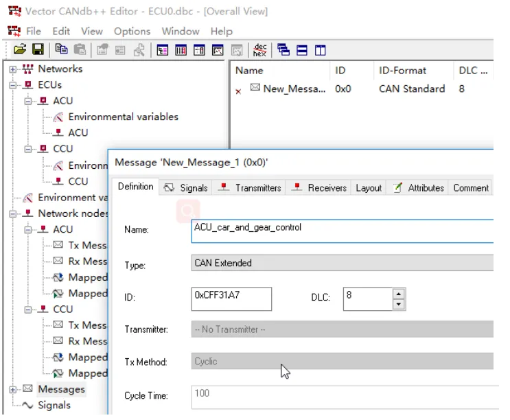Select Signals item in the tree

pos(54,405)
